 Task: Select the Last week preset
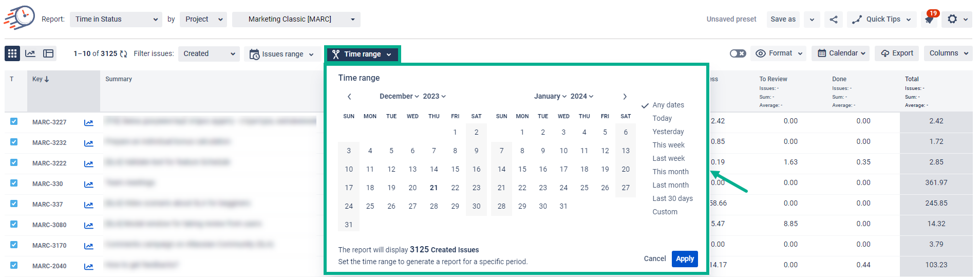pyautogui.click(x=668, y=159)
